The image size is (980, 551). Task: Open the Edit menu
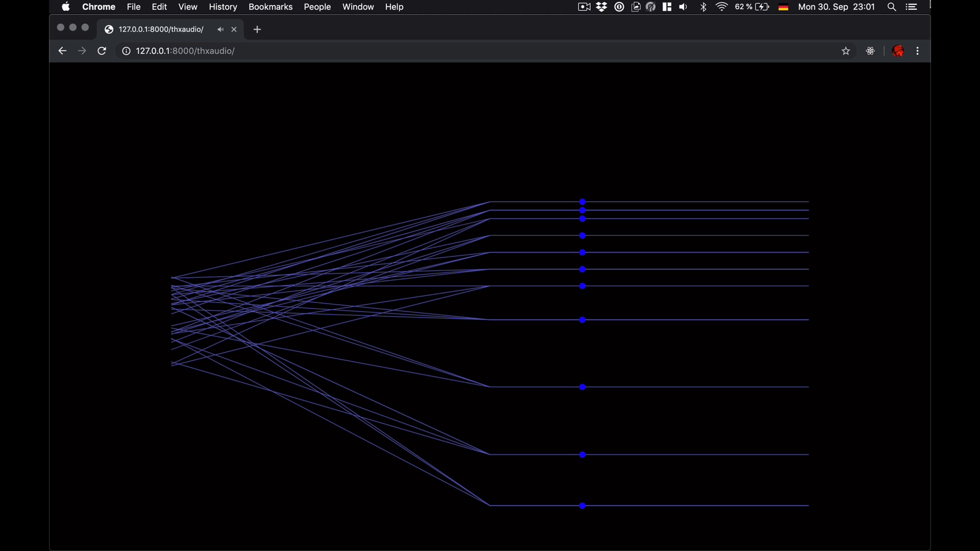[x=159, y=7]
